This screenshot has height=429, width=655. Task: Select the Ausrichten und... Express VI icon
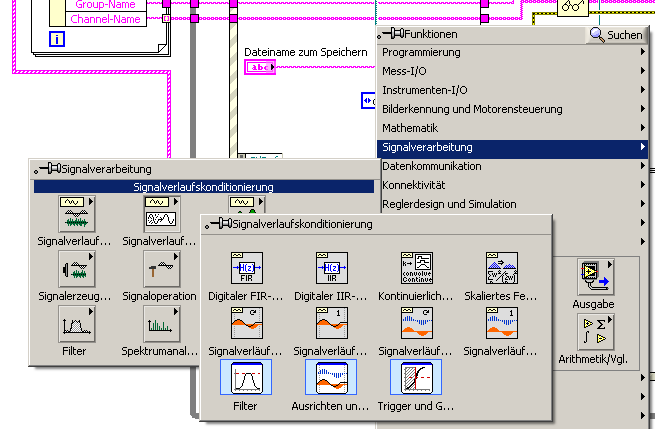pos(331,377)
